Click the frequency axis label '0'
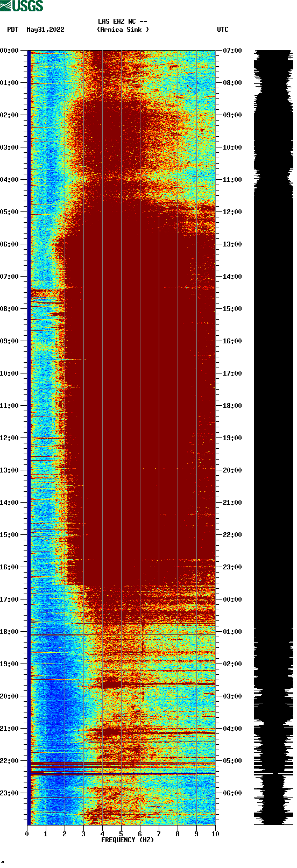Screen dimensions: 297x868 coord(27,834)
